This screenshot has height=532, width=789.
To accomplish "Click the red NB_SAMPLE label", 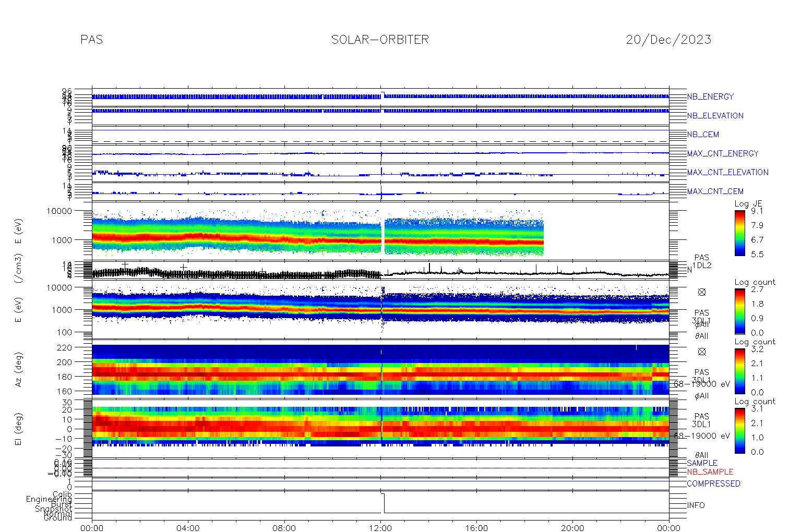I will point(710,472).
